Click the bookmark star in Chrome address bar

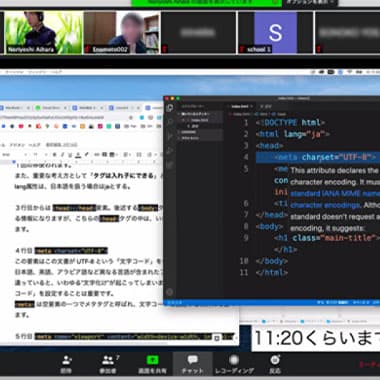[x=131, y=117]
